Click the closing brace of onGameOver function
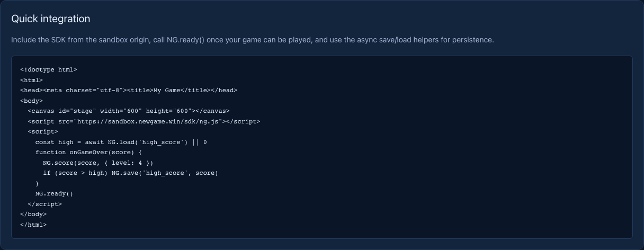 coord(37,183)
